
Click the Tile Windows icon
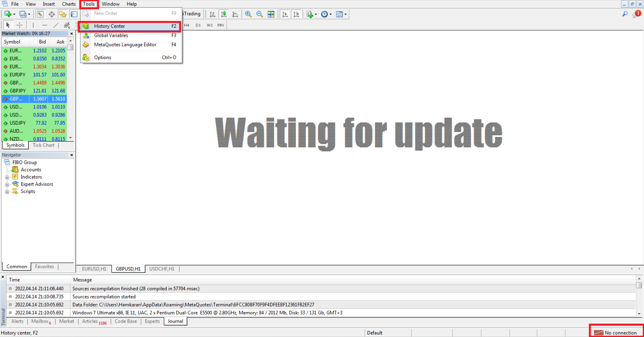[271, 14]
